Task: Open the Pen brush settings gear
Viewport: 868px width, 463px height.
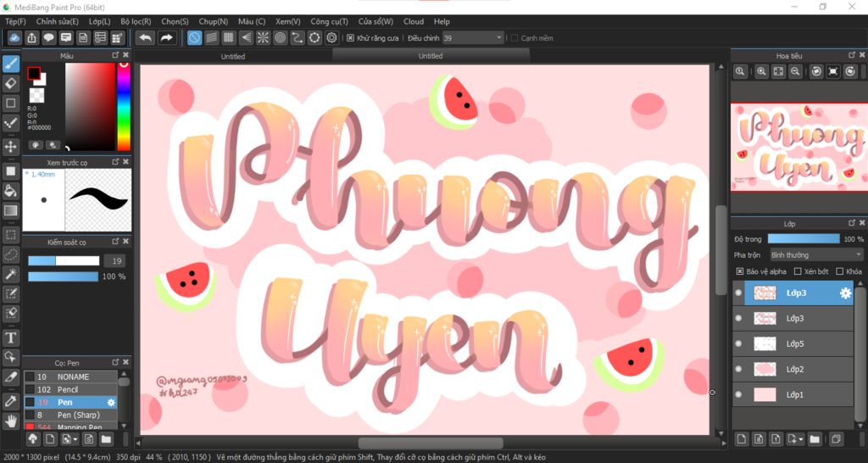Action: tap(111, 403)
